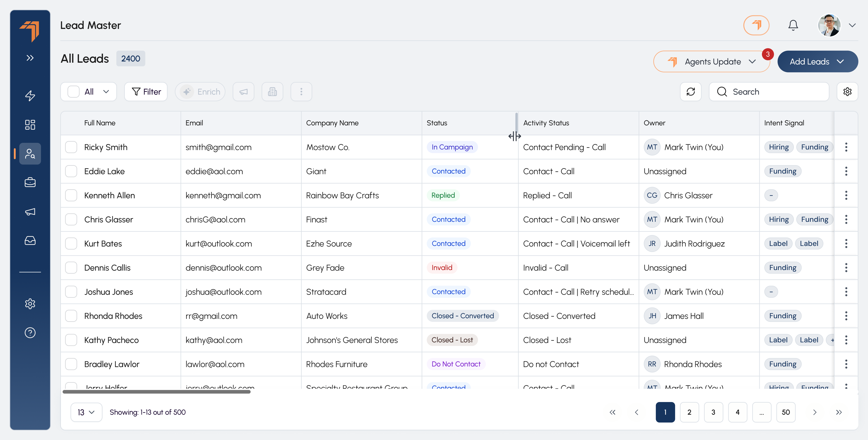Select the Eddie Lake row checkbox

click(x=71, y=171)
